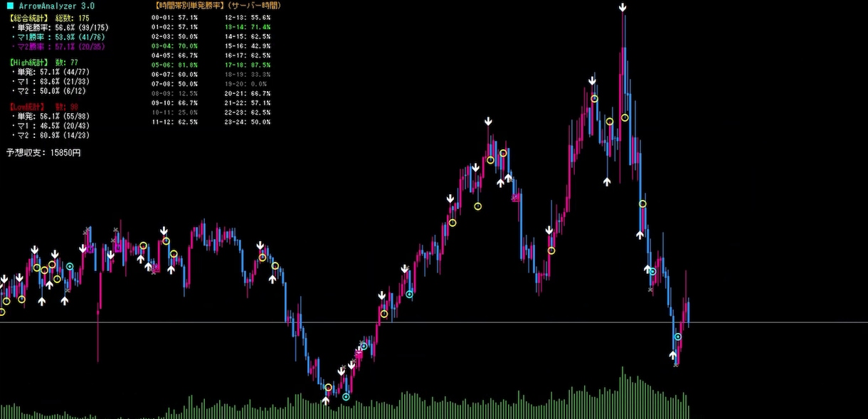The width and height of the screenshot is (868, 419).
Task: Click the green 17-18: 87.5% row
Action: tap(248, 65)
